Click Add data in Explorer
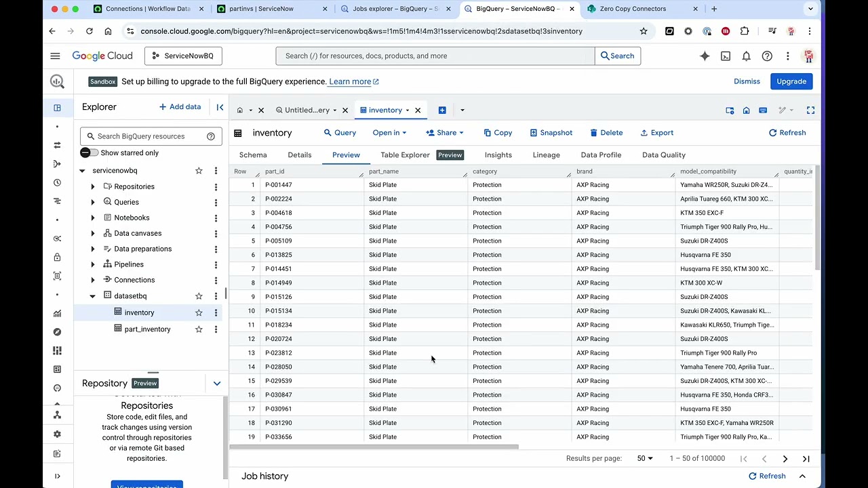The height and width of the screenshot is (488, 868). (180, 107)
